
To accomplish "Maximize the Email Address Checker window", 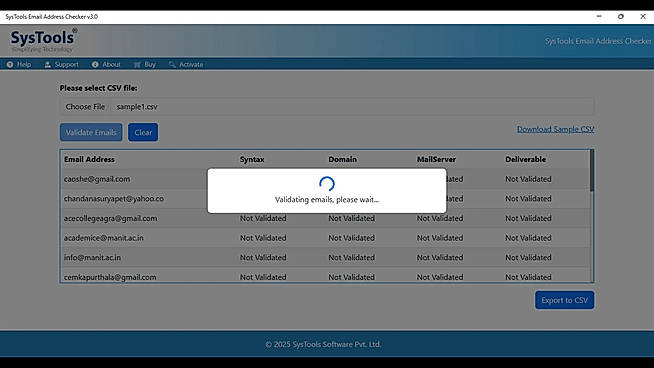I will click(x=621, y=17).
